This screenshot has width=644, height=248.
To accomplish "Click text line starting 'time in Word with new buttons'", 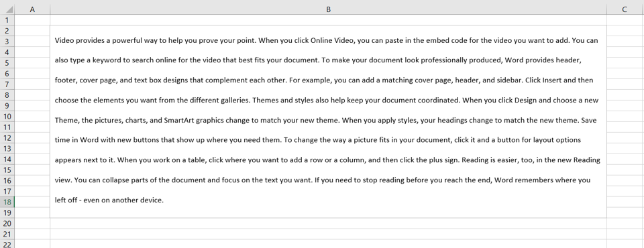I will (x=318, y=140).
